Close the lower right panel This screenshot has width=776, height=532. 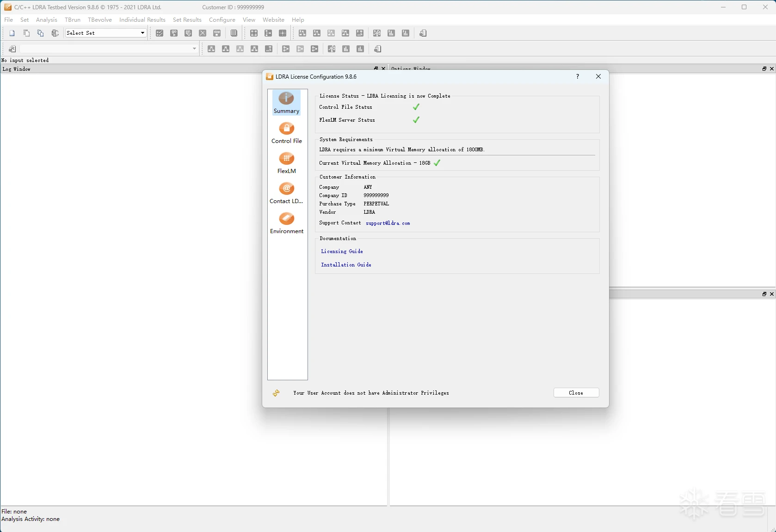[772, 294]
